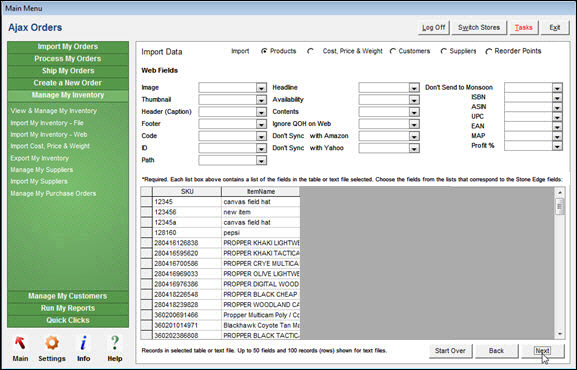Expand the ISBN field dropdown

pyautogui.click(x=557, y=98)
